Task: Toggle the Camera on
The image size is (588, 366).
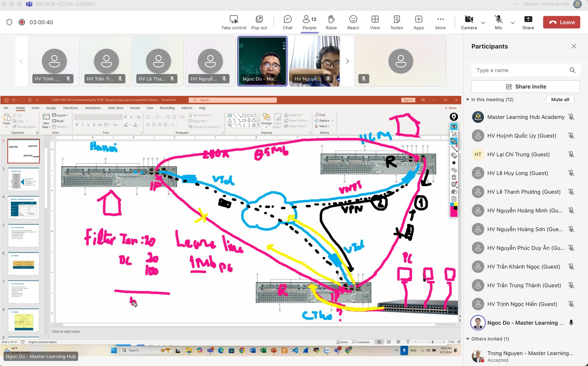Action: (469, 22)
